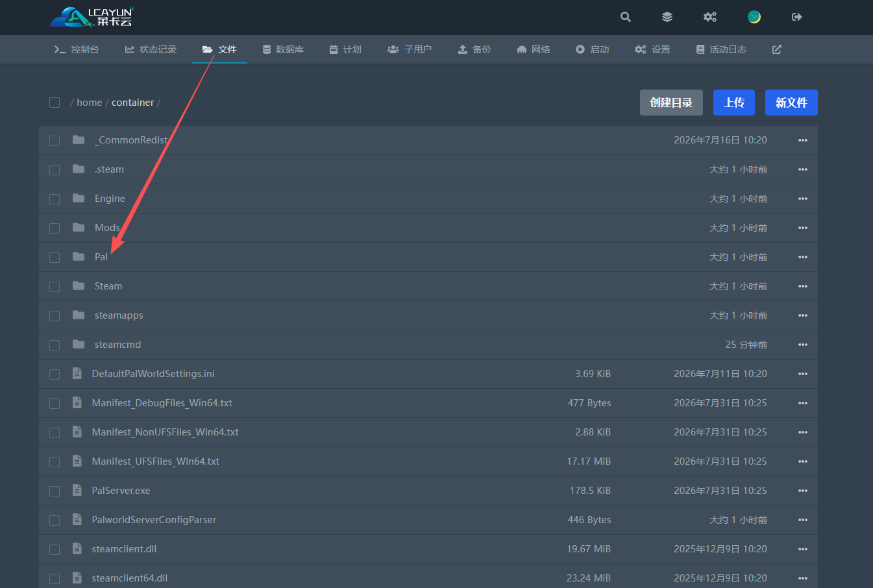The image size is (873, 588).
Task: Open the 网络 tab
Action: click(x=534, y=49)
